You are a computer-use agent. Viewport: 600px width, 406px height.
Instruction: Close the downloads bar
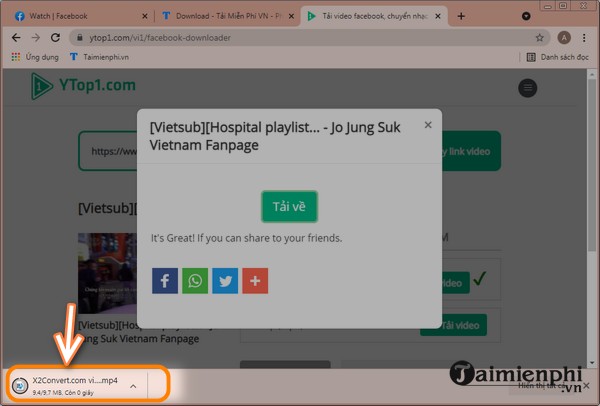click(x=586, y=386)
